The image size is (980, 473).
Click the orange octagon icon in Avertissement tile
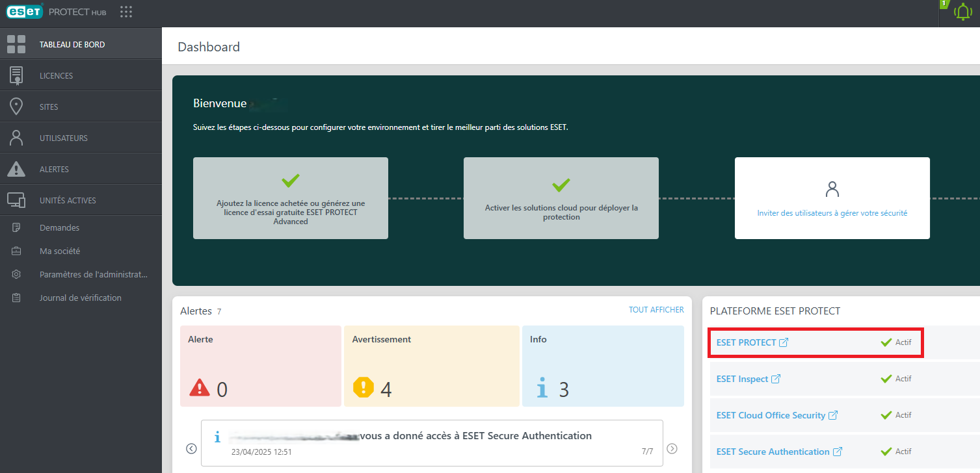click(363, 387)
